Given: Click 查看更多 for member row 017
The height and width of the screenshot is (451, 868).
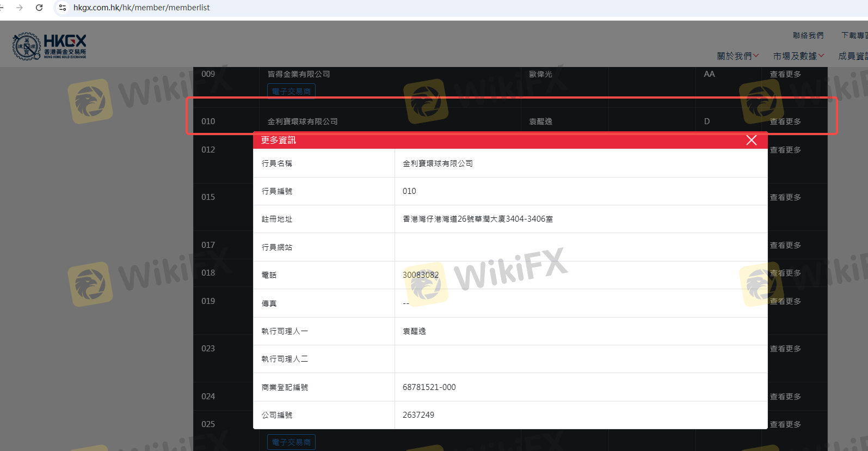Looking at the screenshot, I should 785,245.
